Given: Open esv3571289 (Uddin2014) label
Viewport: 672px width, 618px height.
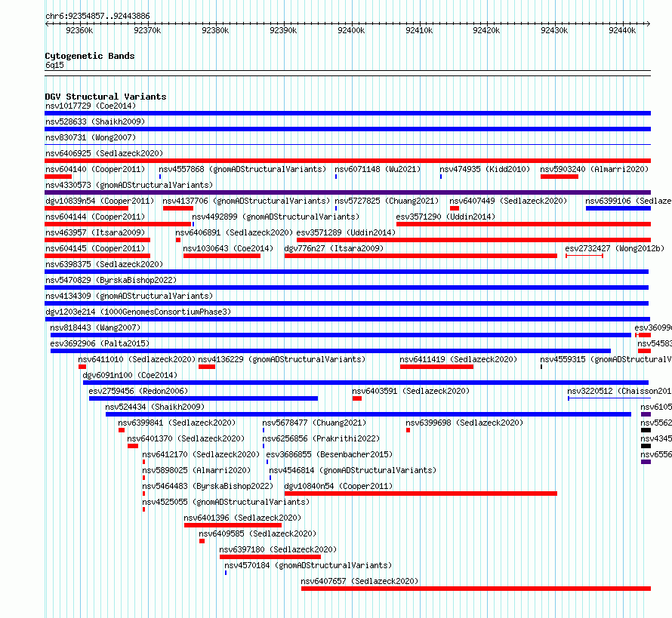Looking at the screenshot, I should click(x=346, y=232).
